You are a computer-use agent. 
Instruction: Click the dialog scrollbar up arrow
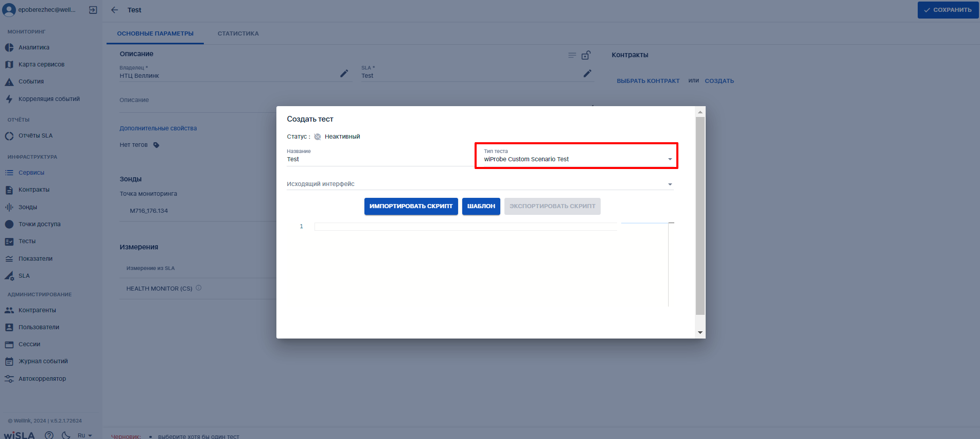[x=700, y=112]
